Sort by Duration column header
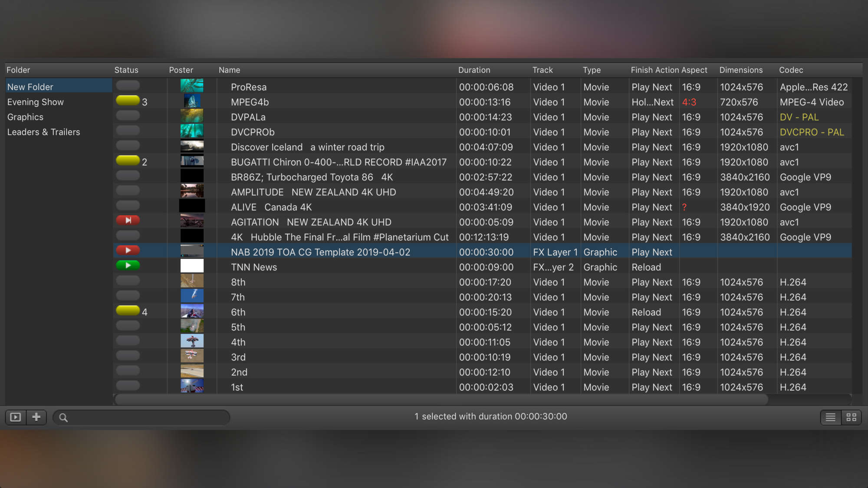 point(474,70)
